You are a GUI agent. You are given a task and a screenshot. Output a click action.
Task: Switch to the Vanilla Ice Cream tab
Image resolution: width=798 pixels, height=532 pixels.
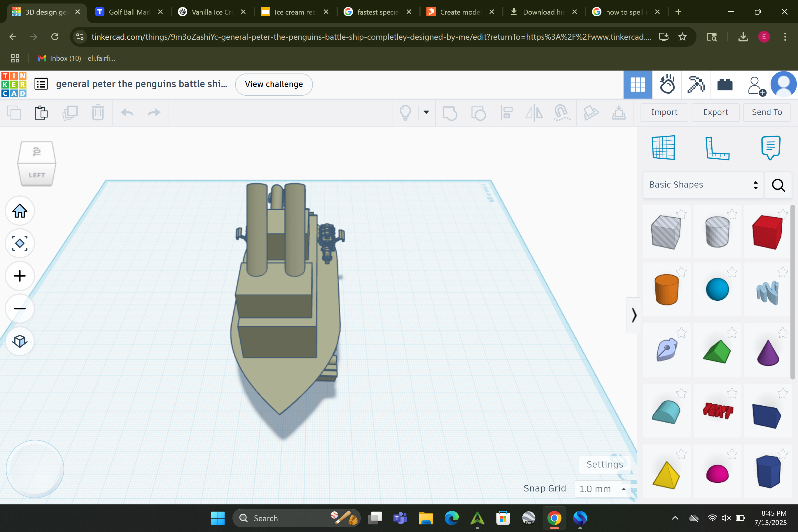tap(212, 12)
